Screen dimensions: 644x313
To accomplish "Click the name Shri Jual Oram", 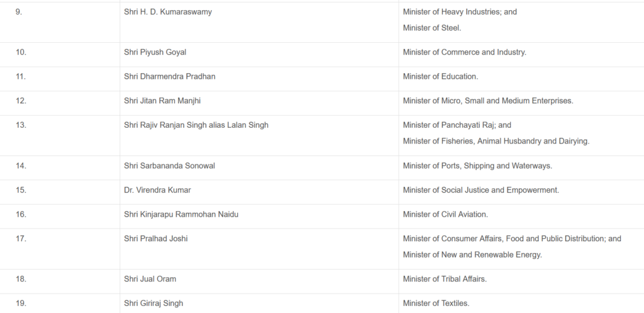I will point(151,279).
